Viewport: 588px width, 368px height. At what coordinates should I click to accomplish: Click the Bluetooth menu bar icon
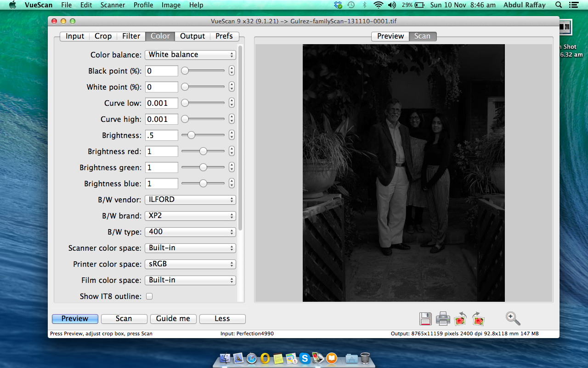pos(365,5)
